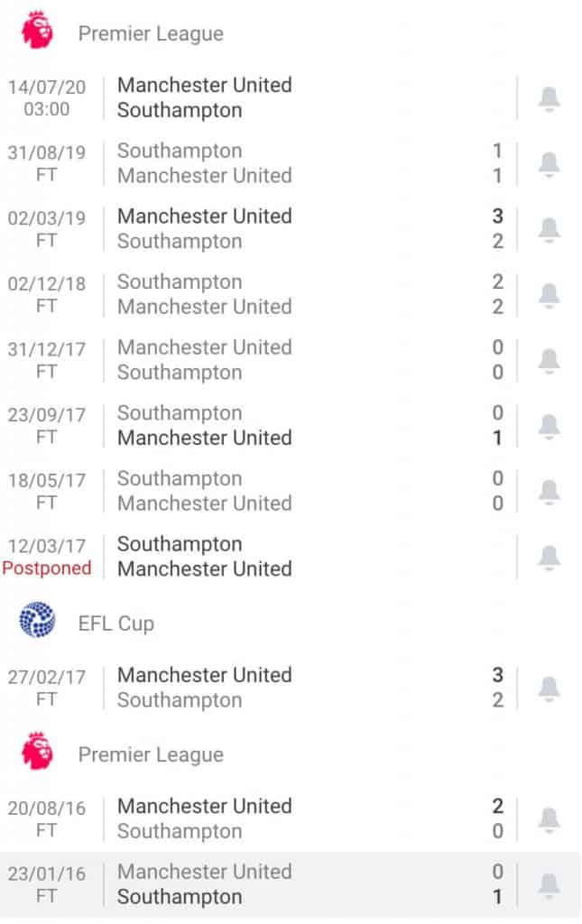Open the Southampton team page
This screenshot has height=924, width=582.
(179, 110)
